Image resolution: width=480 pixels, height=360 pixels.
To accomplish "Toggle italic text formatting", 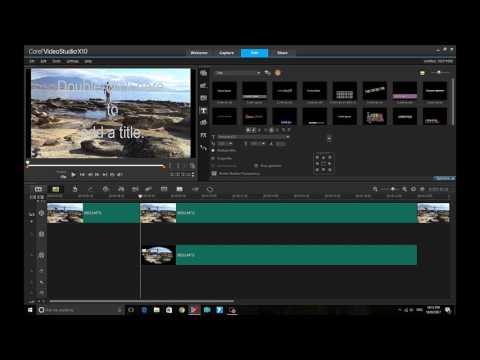I will tap(254, 130).
